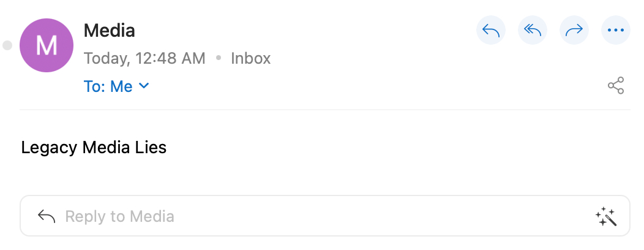Viewport: 644px width, 250px height.
Task: Open the More actions ellipsis menu
Action: pos(616,30)
